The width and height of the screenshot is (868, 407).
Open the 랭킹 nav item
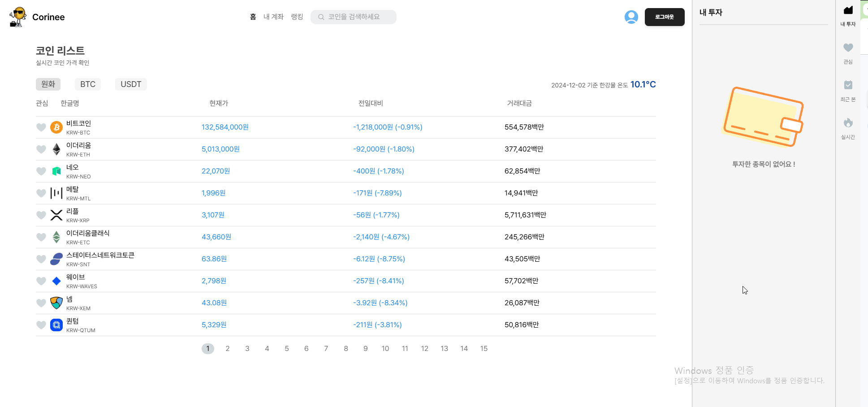[x=297, y=17]
